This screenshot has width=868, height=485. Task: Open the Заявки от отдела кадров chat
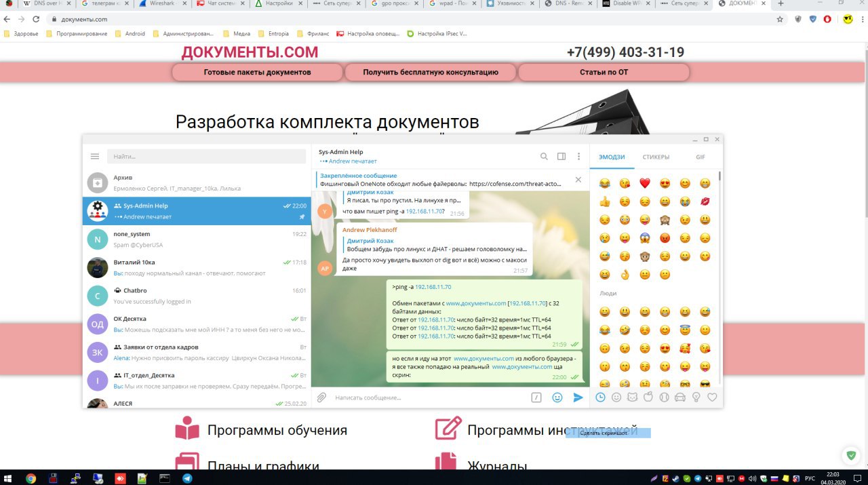pos(197,352)
